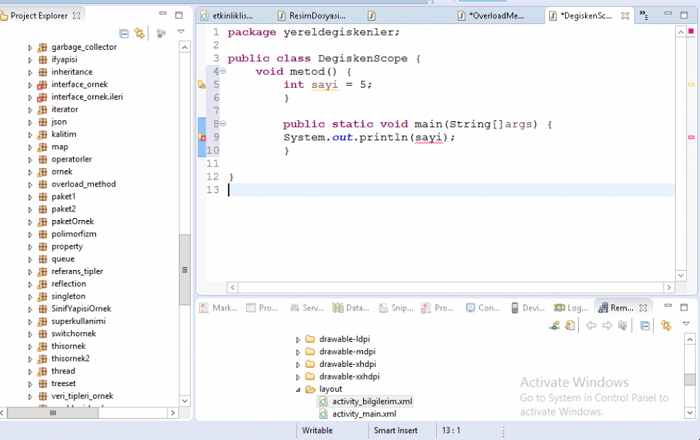700x440 pixels.
Task: Open the Log... (LogCat) view tab
Action: (x=571, y=308)
